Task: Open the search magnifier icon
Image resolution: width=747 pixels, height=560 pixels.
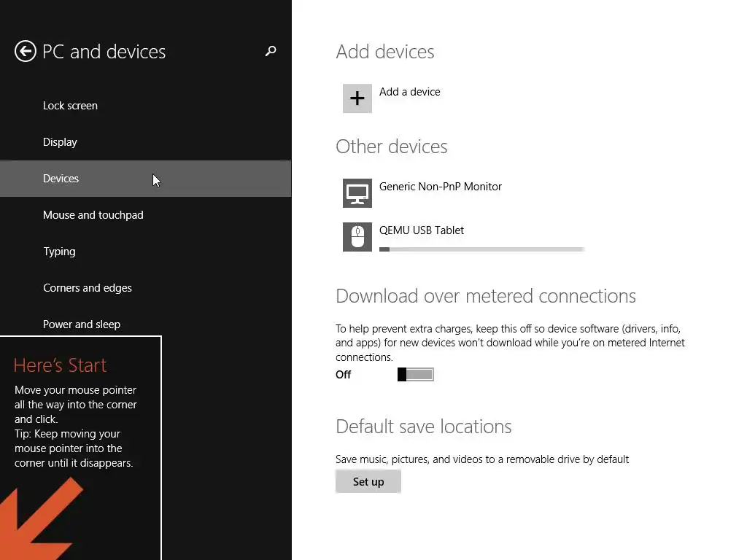Action: pyautogui.click(x=271, y=51)
